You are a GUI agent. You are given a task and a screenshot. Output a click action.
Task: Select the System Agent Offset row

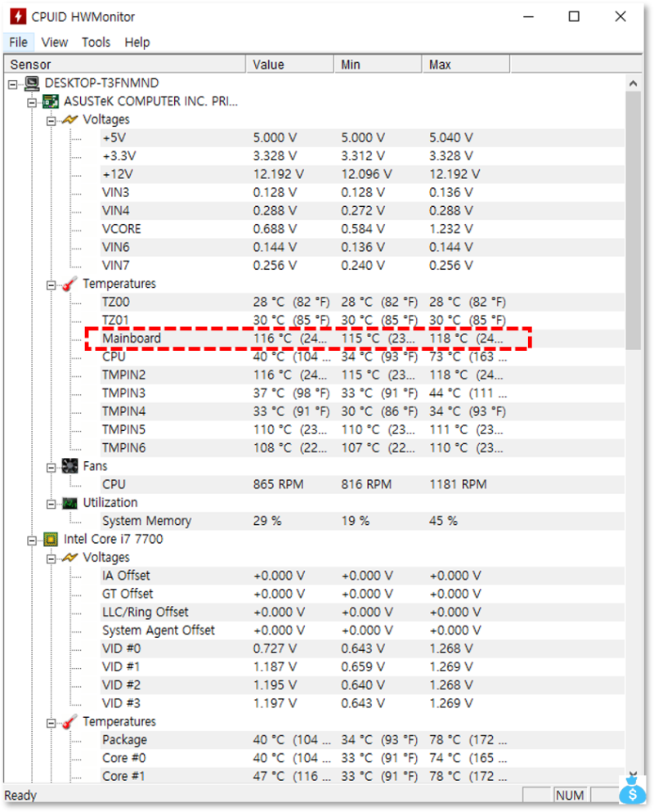point(362,630)
